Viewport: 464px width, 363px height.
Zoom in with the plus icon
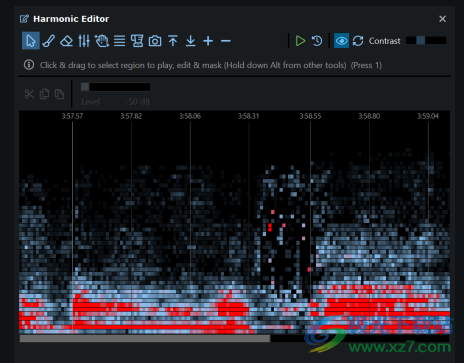208,41
